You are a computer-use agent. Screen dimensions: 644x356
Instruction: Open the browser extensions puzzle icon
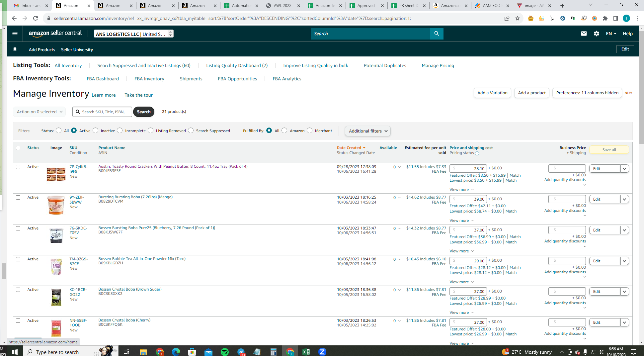pyautogui.click(x=605, y=18)
